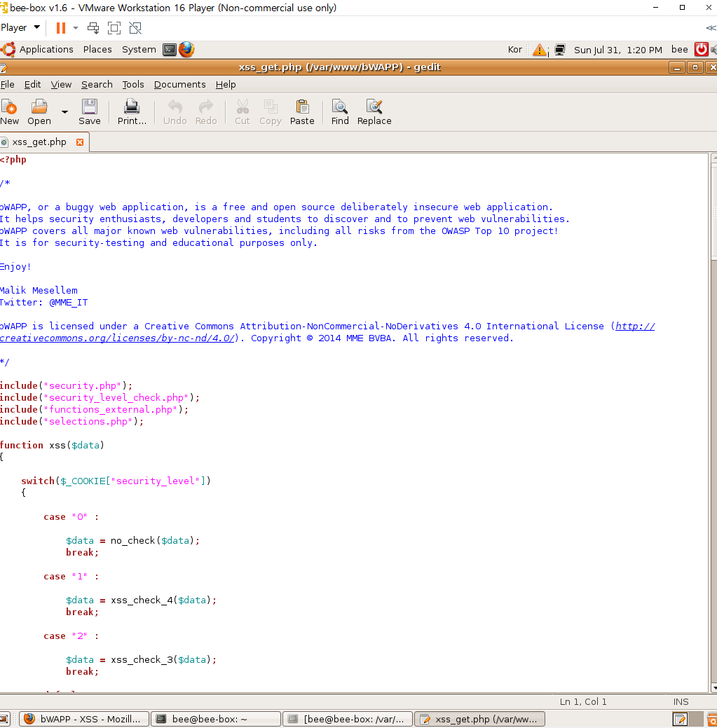This screenshot has width=717, height=728.
Task: Click the red power shutdown icon
Action: click(701, 49)
